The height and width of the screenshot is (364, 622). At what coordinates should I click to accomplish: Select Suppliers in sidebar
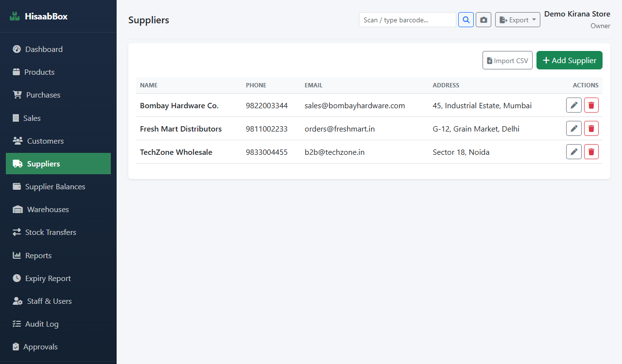click(x=58, y=164)
